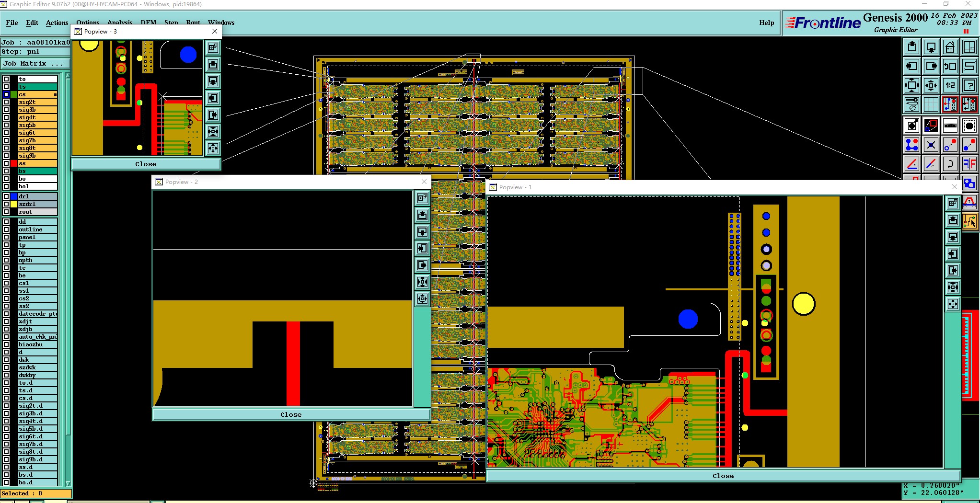The width and height of the screenshot is (980, 503).
Task: Toggle the 'sig2t' layer checkbox
Action: tap(6, 102)
